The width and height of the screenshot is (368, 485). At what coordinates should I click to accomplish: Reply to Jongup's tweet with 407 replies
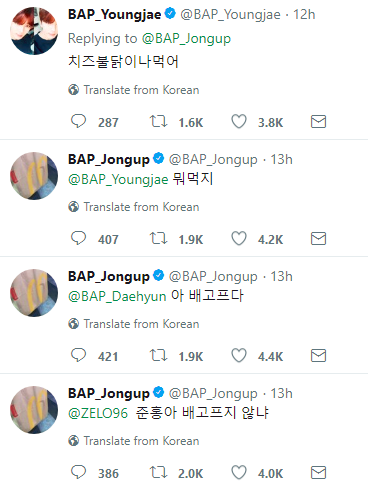[79, 238]
